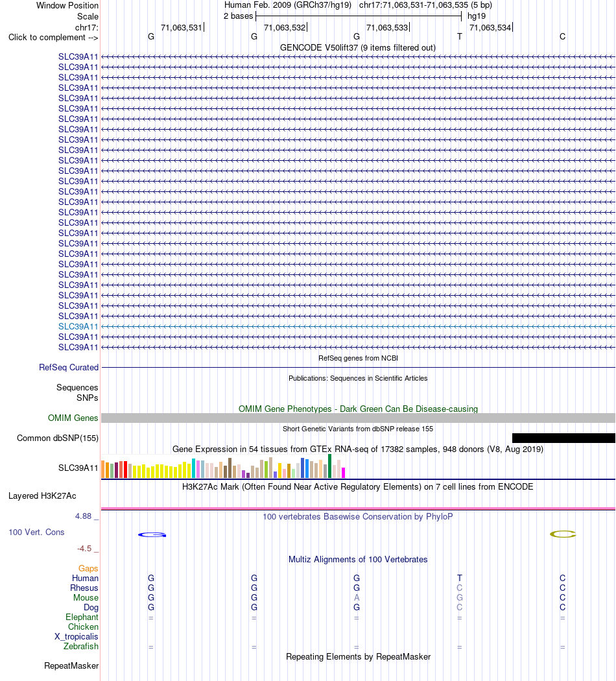Click the 71,063,531 ruler position label
Viewport: 616px width, 681px height.
(182, 27)
